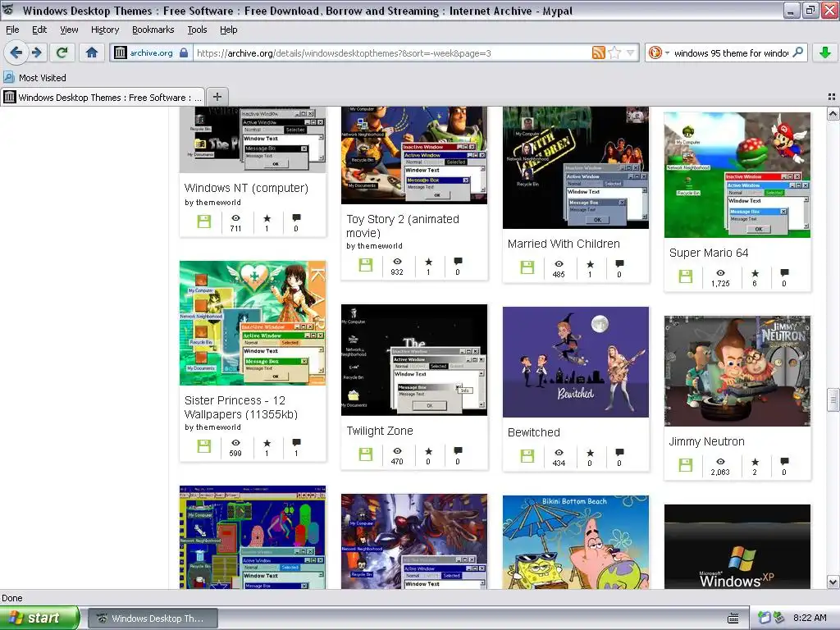
Task: Click the reviews bubble under Married With Children
Action: tap(619, 263)
